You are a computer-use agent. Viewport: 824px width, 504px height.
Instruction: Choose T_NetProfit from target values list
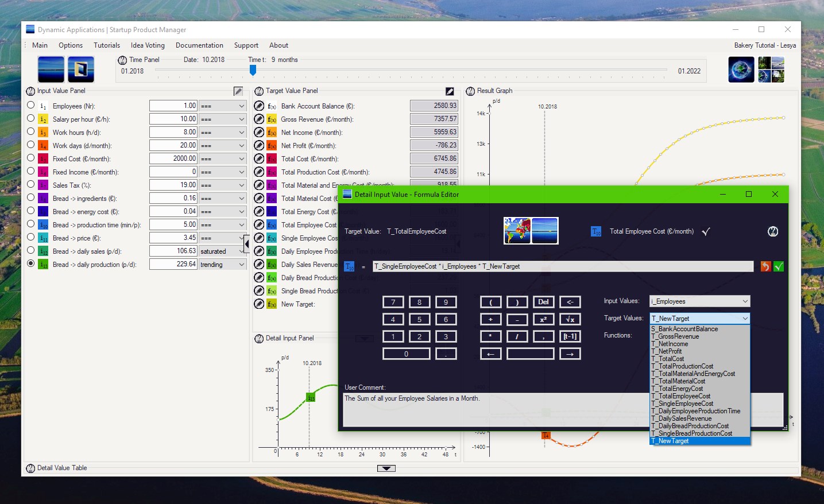(670, 351)
